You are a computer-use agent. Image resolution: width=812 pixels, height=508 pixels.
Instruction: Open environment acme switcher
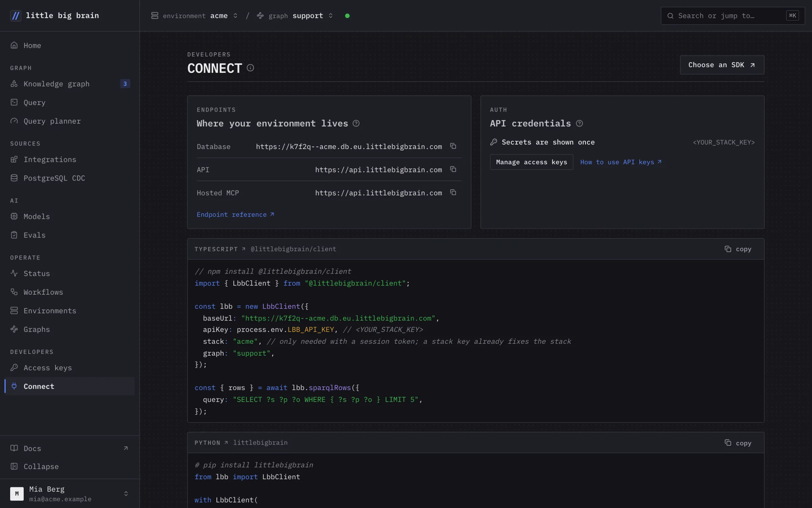click(x=195, y=16)
